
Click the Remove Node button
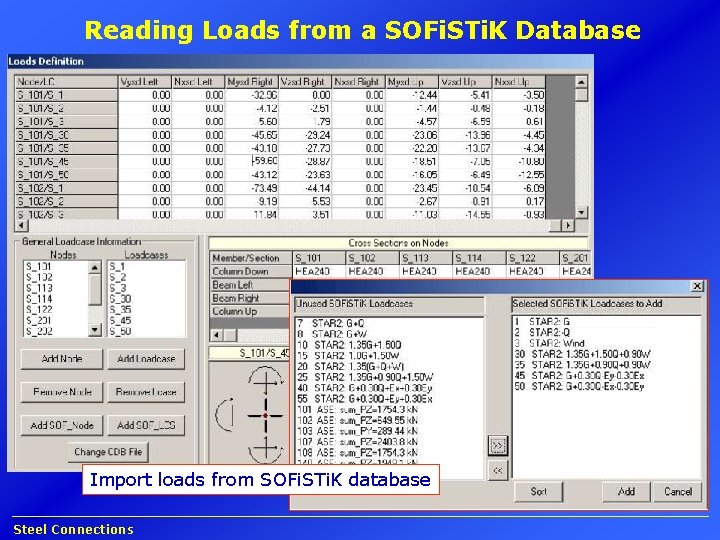62,392
